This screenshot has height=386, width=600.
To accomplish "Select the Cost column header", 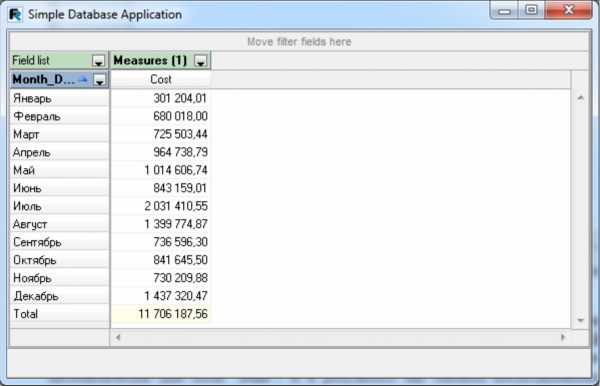I will tap(161, 79).
